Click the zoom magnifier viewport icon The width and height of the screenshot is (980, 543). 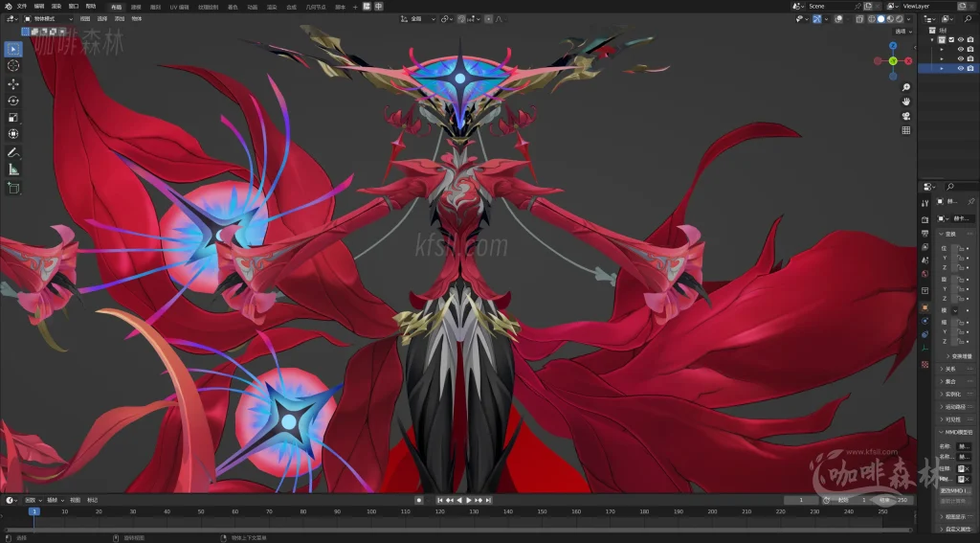(x=905, y=87)
